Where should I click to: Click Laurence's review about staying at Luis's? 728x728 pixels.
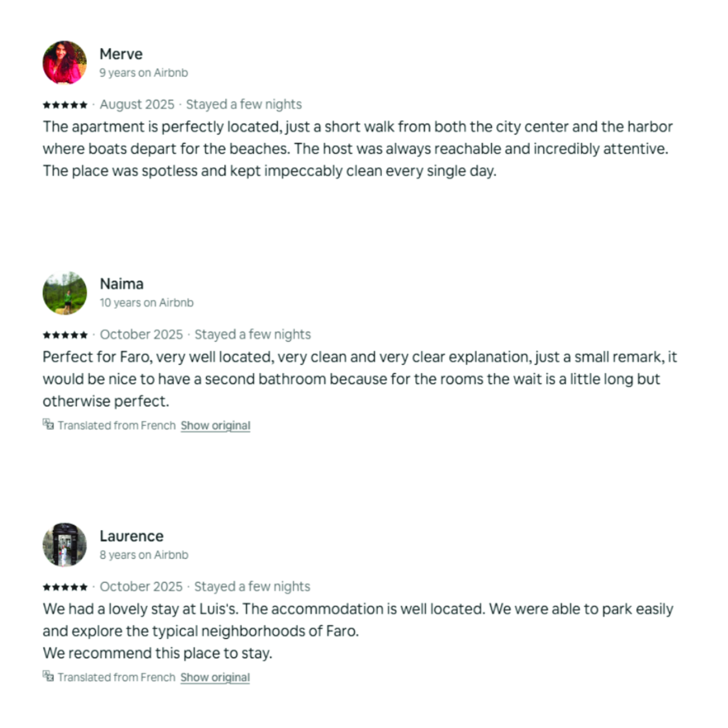click(358, 630)
